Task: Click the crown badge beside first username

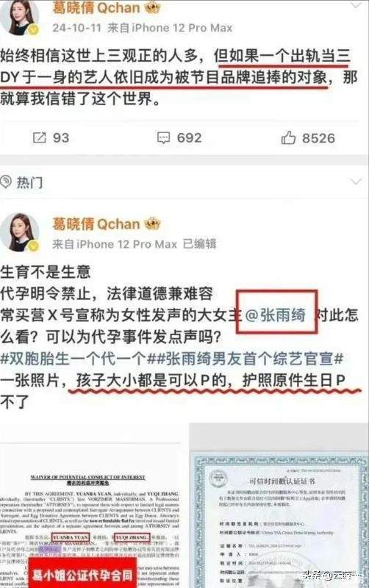Action: [153, 7]
